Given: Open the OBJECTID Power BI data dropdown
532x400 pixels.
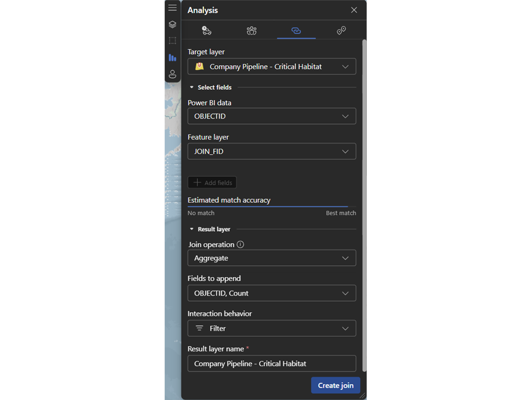Looking at the screenshot, I should click(272, 116).
